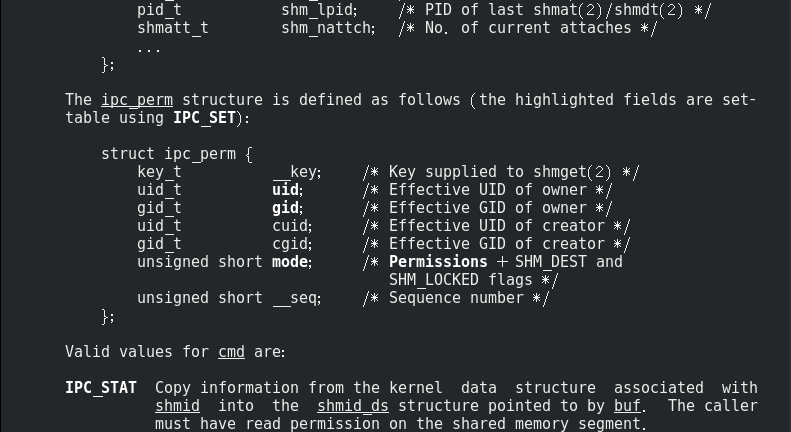
Task: Click the bold mode field name
Action: (x=290, y=262)
